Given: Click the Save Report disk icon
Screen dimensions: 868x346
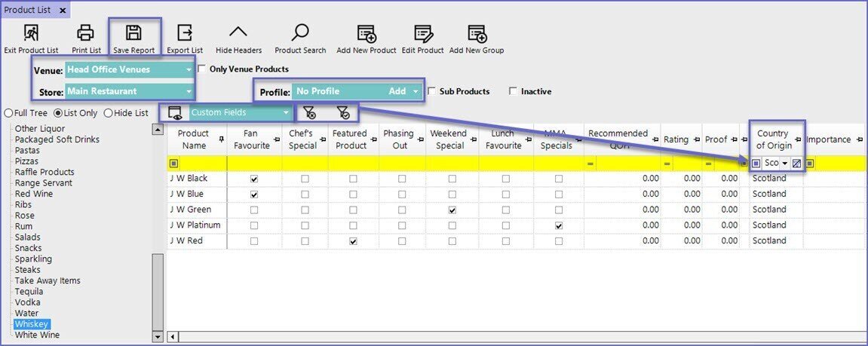Looking at the screenshot, I should [133, 33].
